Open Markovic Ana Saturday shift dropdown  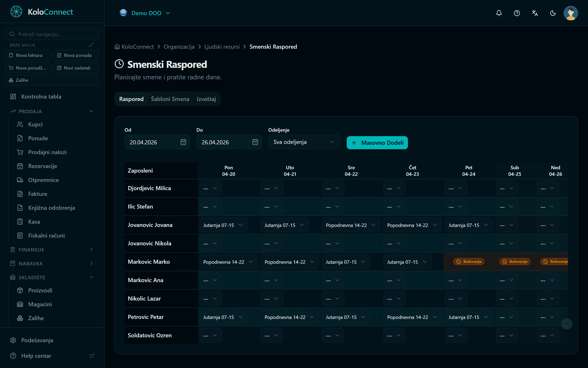tap(507, 280)
